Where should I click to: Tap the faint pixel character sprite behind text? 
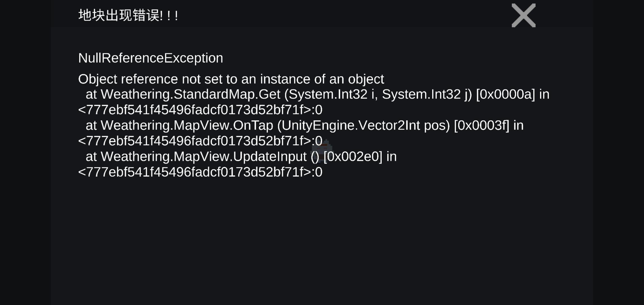point(322,151)
